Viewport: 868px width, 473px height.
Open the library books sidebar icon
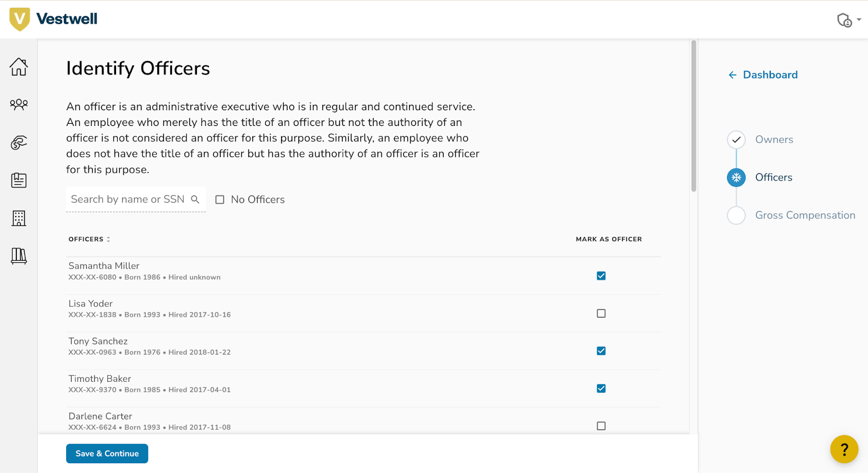pos(19,256)
